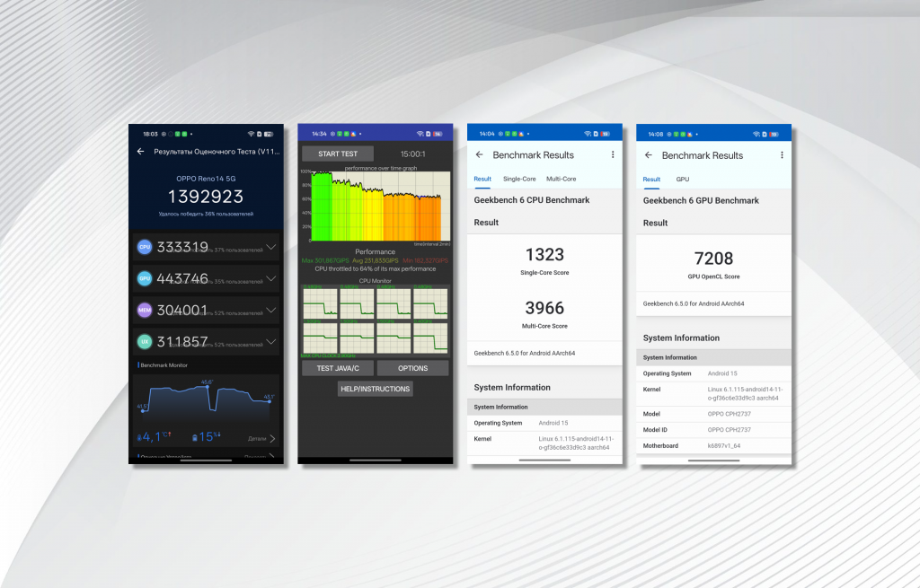Click the purple MEM badge icon
Screen dimensions: 920x588
[x=145, y=310]
